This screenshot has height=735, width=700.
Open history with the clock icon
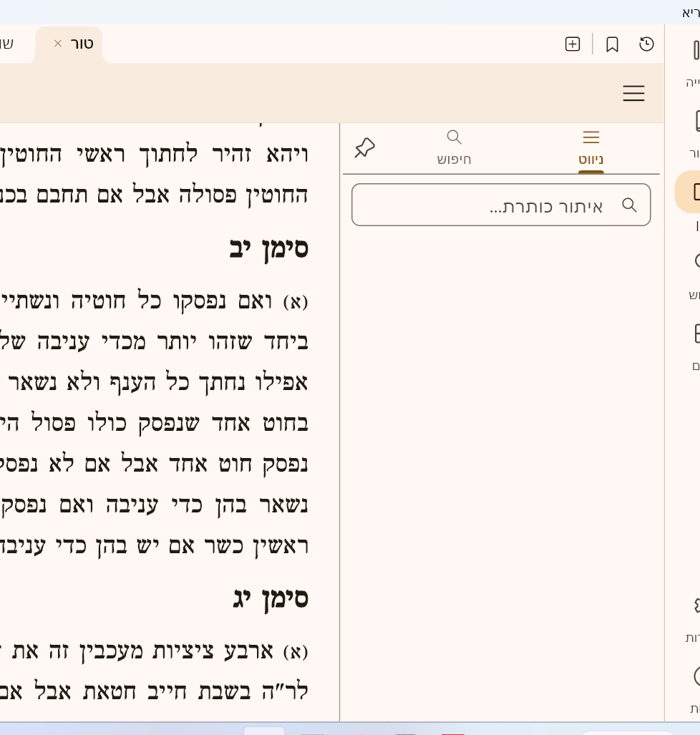[646, 44]
